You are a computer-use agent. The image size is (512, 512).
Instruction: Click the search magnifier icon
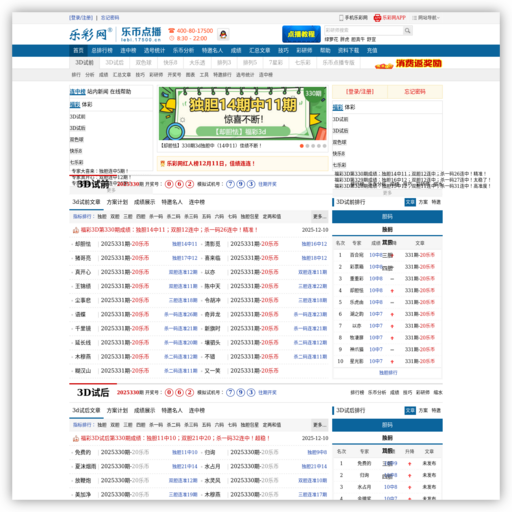click(x=407, y=31)
